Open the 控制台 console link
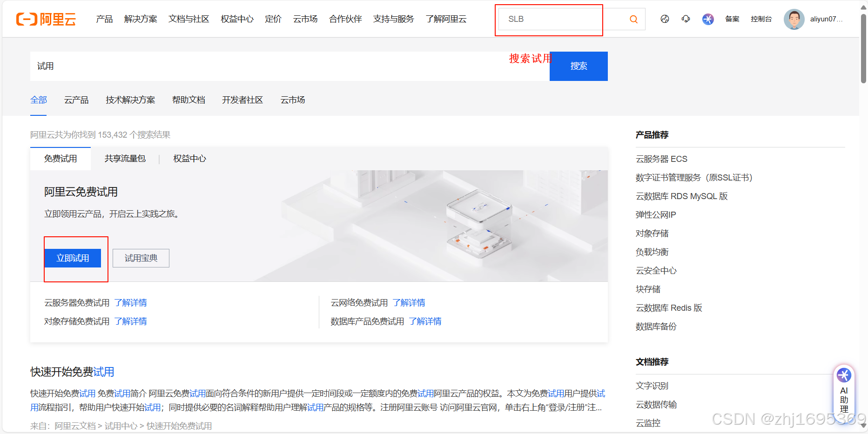 (x=761, y=19)
